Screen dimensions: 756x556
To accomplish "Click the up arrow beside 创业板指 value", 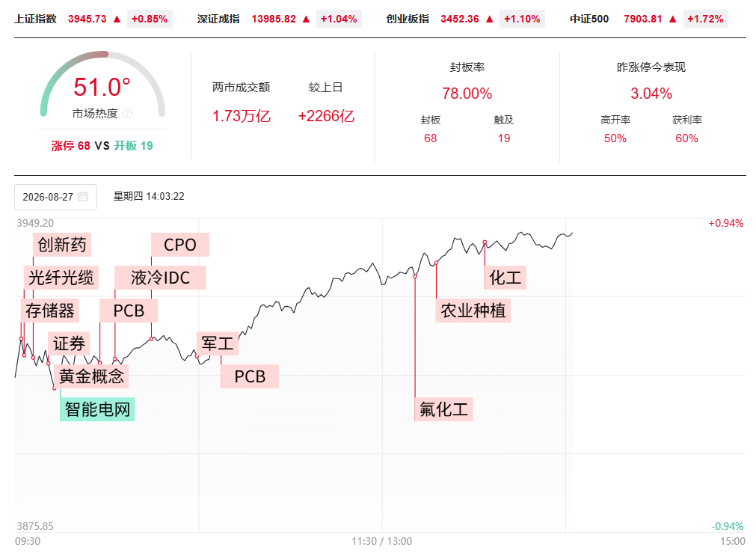I will 489,19.
